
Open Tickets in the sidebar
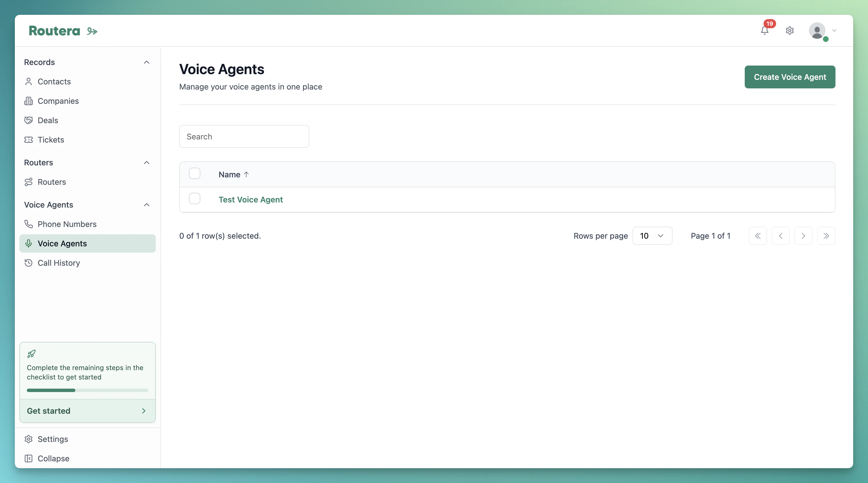tap(88, 140)
